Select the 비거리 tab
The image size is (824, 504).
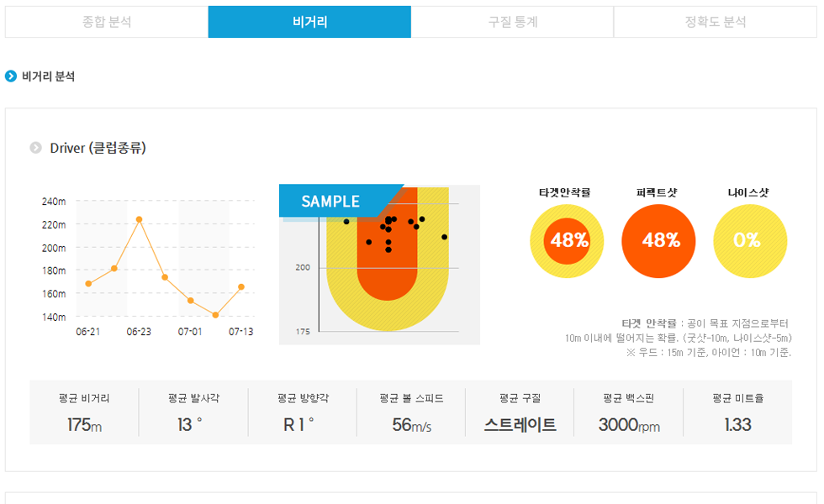(x=309, y=22)
